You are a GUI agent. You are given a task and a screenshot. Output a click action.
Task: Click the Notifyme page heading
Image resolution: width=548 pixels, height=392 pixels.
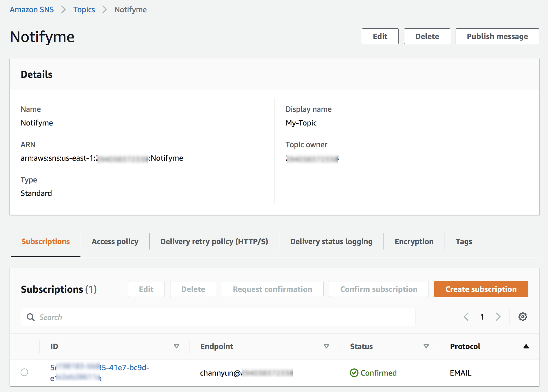tap(42, 37)
